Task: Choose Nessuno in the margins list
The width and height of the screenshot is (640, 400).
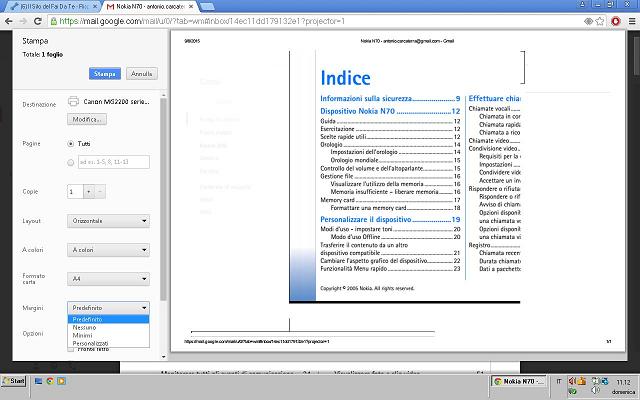Action: coord(85,327)
